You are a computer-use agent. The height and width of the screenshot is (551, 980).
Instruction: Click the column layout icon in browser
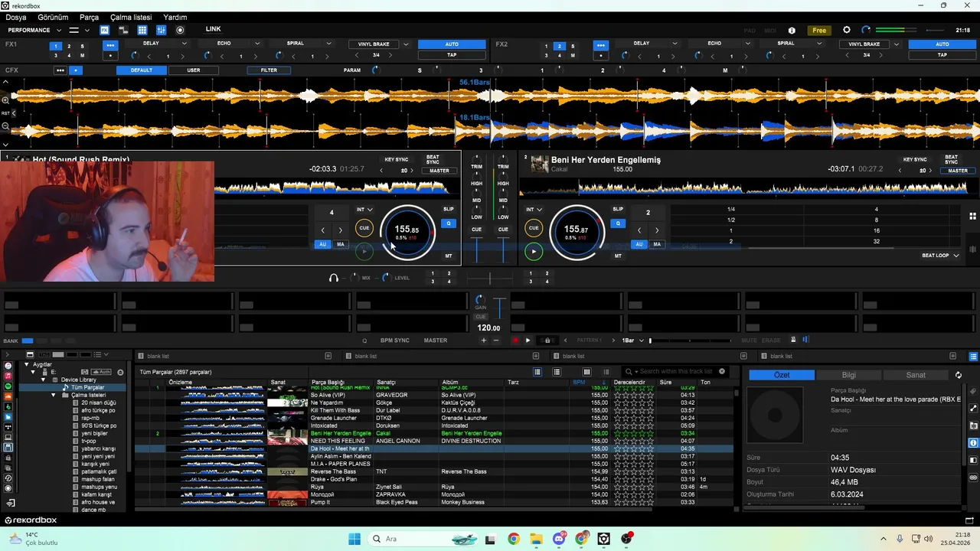click(x=587, y=372)
